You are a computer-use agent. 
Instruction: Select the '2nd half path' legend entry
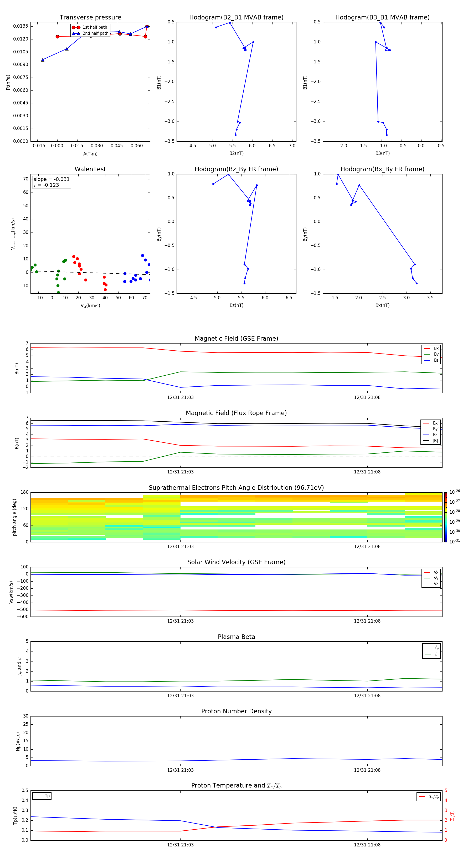[90, 33]
